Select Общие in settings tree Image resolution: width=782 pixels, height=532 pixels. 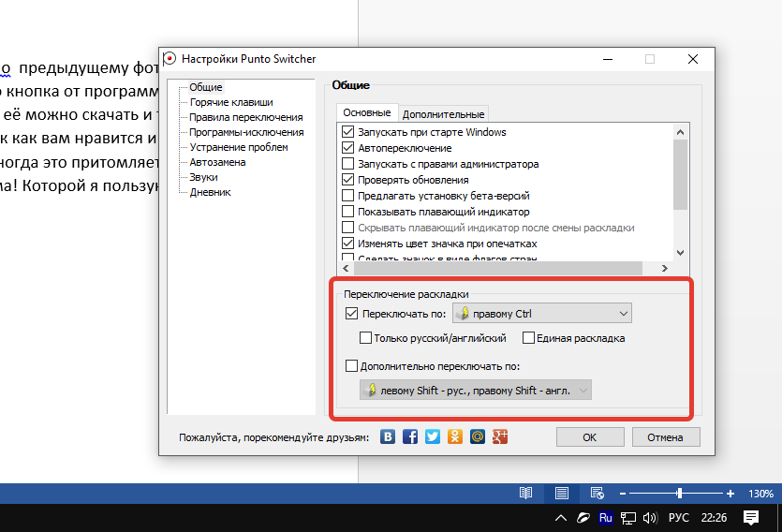pos(205,87)
